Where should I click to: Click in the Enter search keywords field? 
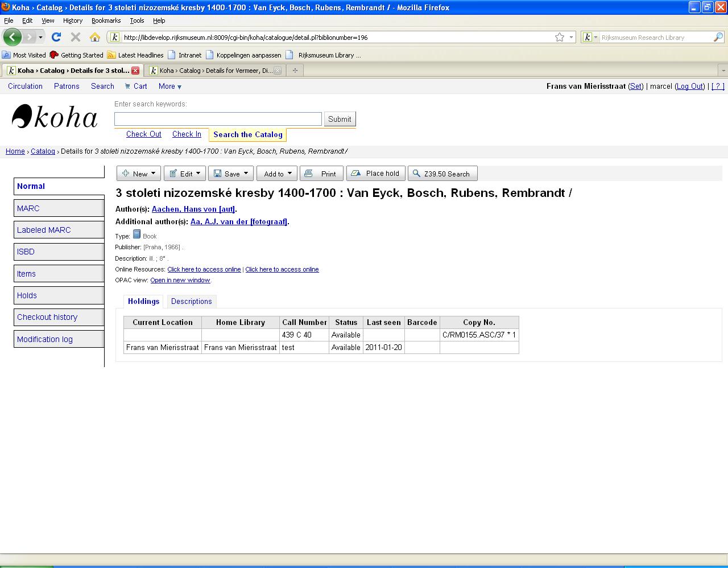(x=218, y=119)
